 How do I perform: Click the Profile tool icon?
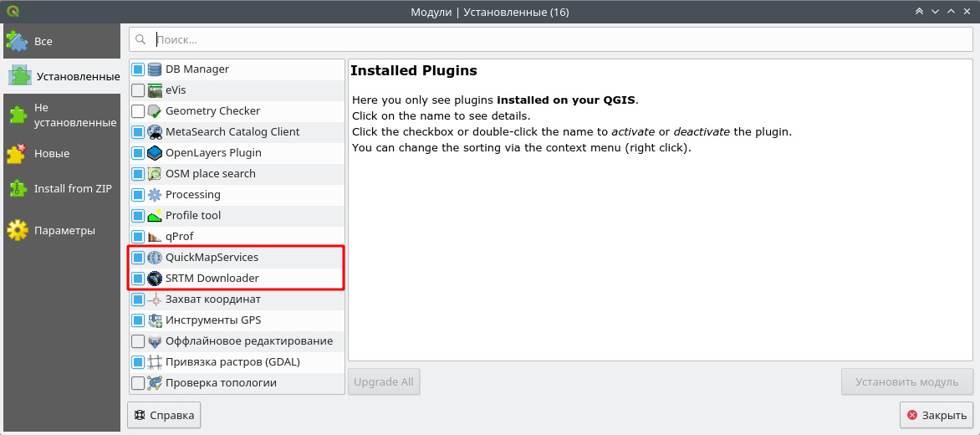coord(155,216)
